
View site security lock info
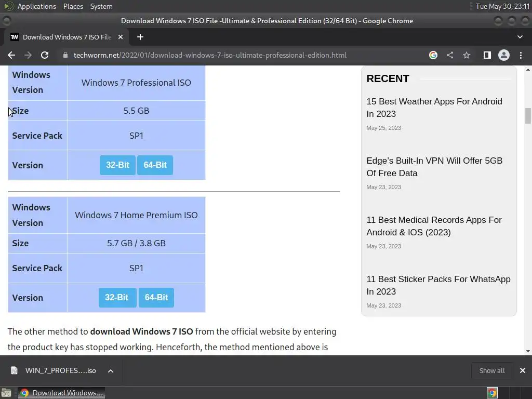click(x=65, y=55)
